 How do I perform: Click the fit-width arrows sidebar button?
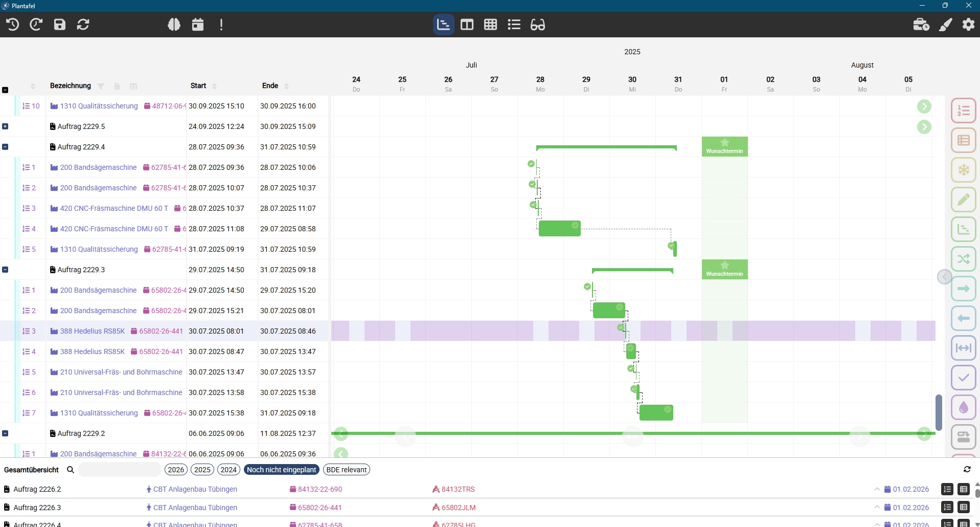click(x=964, y=348)
